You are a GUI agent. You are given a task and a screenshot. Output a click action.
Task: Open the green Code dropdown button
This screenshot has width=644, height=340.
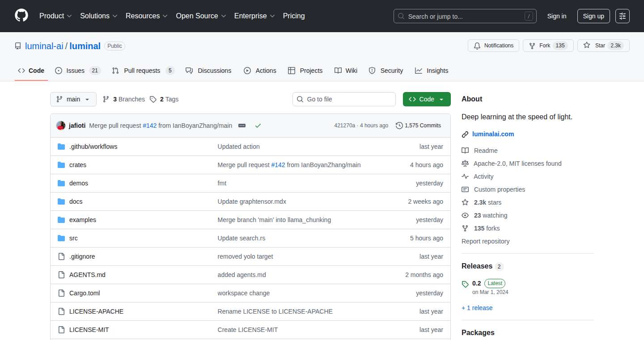coord(427,99)
